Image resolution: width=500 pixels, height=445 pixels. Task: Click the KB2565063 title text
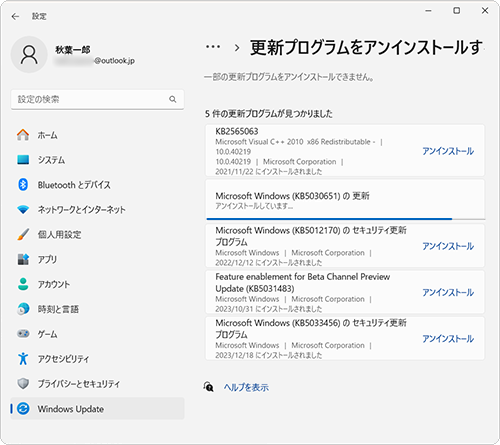(x=237, y=131)
